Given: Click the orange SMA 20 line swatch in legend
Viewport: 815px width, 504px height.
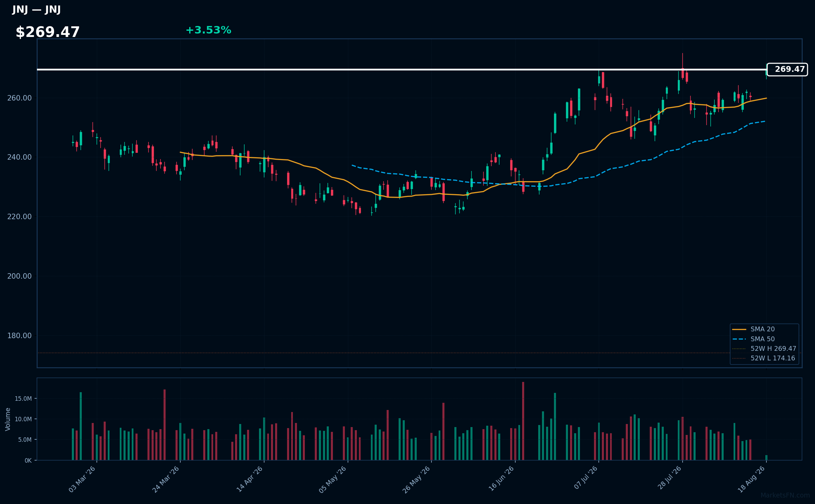Looking at the screenshot, I should 739,329.
